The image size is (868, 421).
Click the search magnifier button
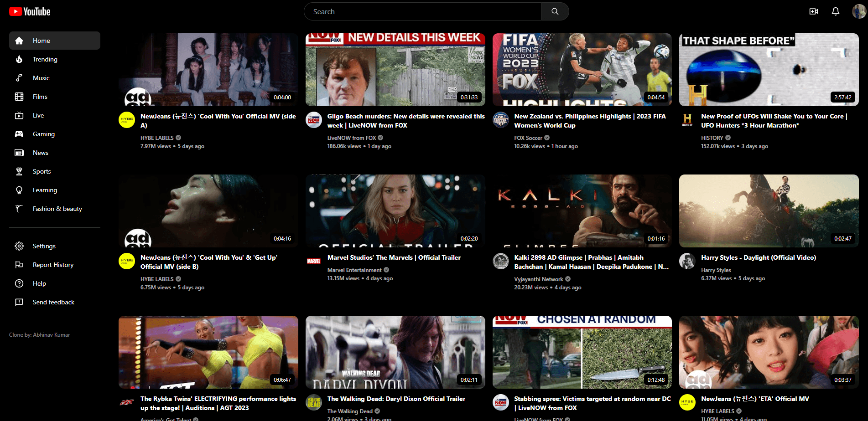[x=555, y=11]
